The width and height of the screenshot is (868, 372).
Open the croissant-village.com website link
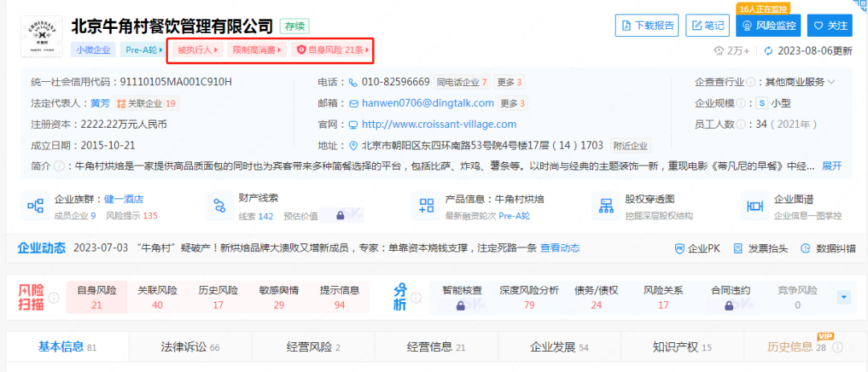[439, 125]
